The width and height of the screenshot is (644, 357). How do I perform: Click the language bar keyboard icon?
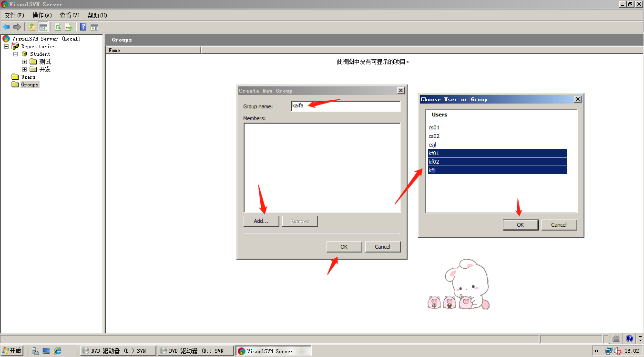click(616, 338)
